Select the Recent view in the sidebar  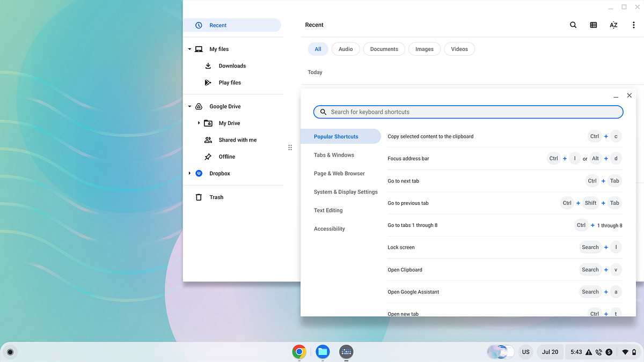pos(218,25)
